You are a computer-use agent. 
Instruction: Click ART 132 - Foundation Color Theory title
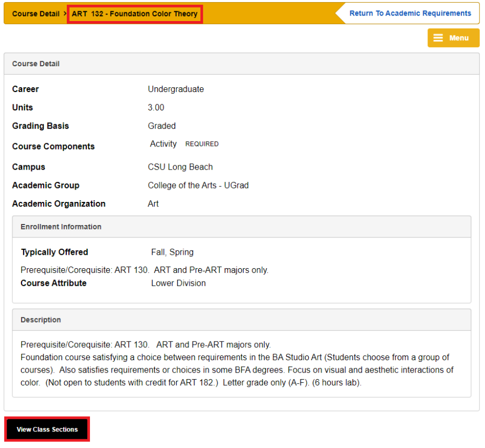point(135,14)
